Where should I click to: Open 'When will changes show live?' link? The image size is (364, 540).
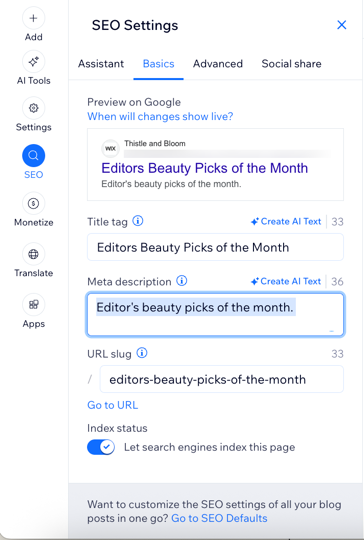[x=160, y=116]
